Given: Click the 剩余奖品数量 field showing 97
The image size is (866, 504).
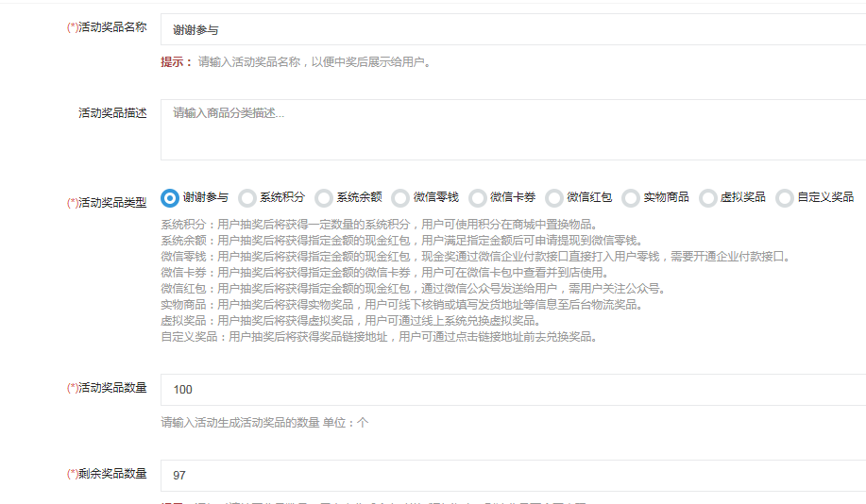Looking at the screenshot, I should tap(513, 476).
